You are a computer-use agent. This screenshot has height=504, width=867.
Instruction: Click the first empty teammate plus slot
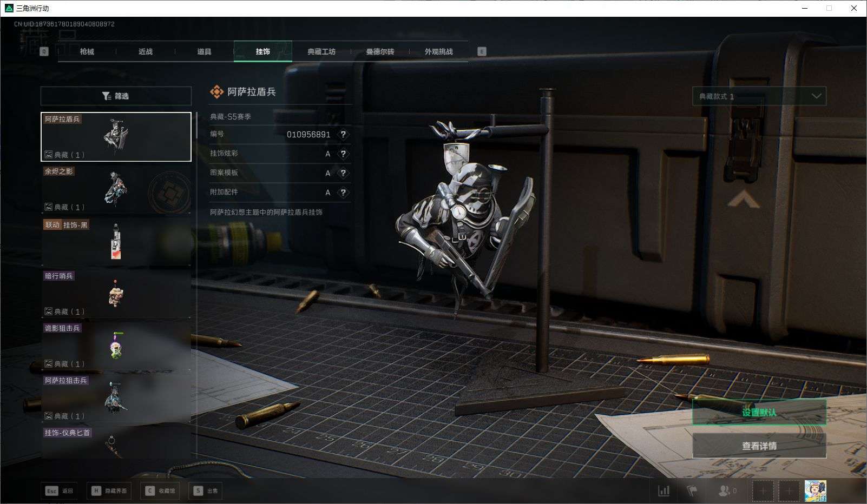coord(763,491)
